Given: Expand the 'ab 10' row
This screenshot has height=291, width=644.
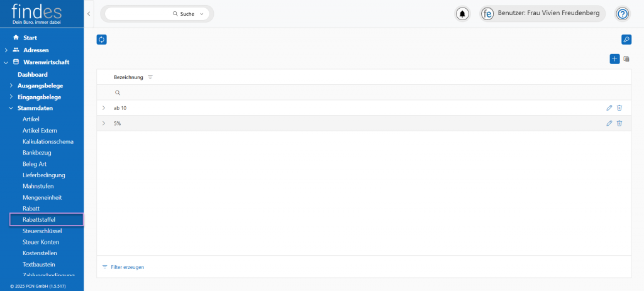Looking at the screenshot, I should [x=104, y=108].
